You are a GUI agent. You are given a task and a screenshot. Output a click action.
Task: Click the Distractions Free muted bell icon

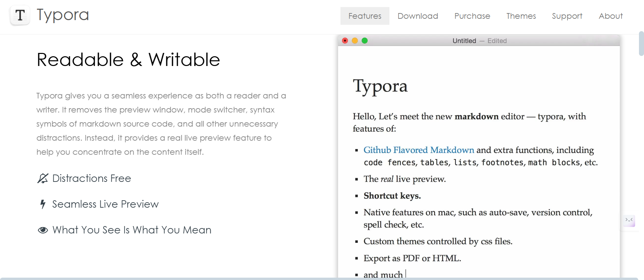pos(43,178)
